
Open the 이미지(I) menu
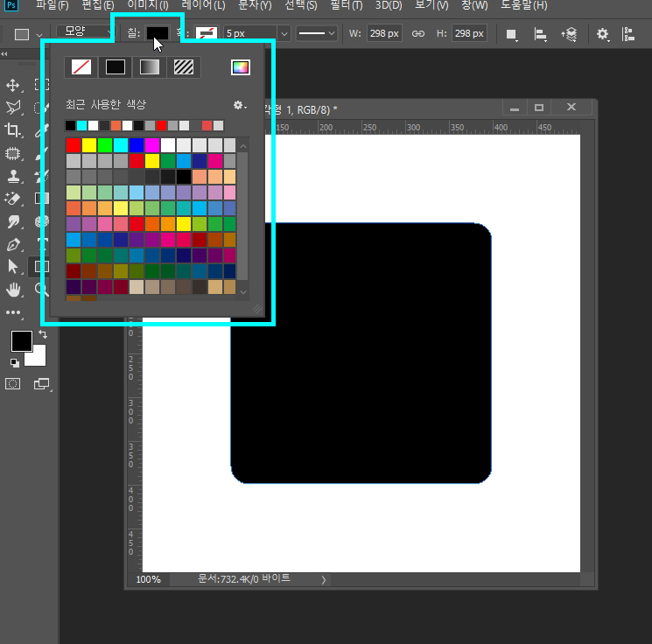click(x=148, y=5)
